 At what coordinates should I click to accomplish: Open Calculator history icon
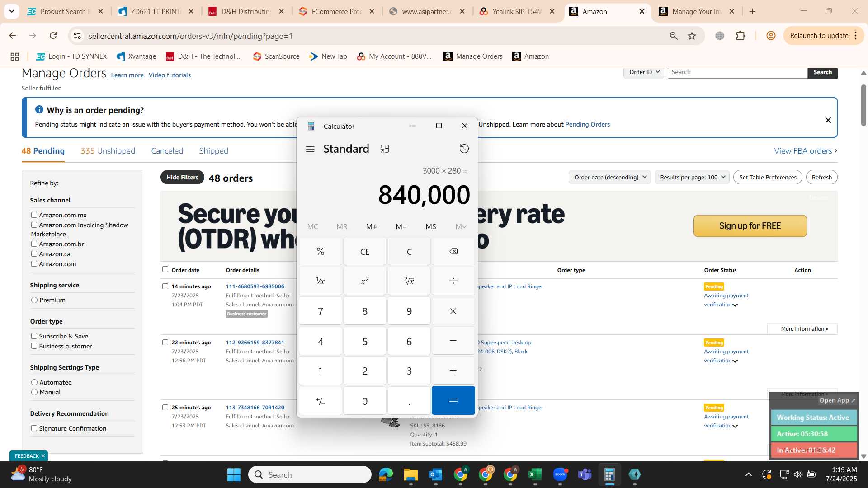pos(464,149)
